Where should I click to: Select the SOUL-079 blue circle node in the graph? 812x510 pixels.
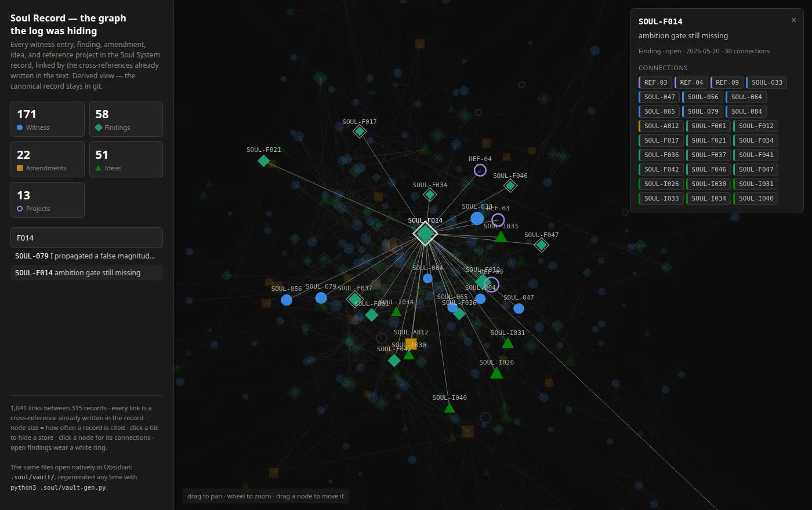(321, 298)
